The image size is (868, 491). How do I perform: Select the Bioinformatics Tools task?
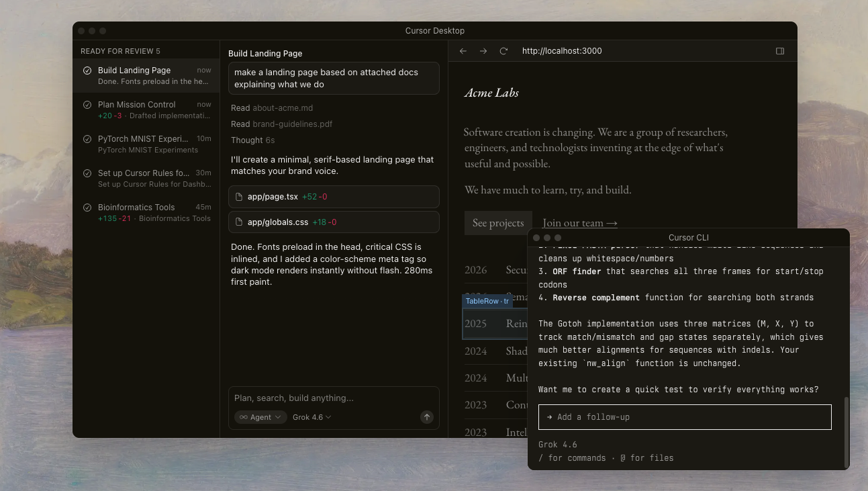tap(146, 212)
